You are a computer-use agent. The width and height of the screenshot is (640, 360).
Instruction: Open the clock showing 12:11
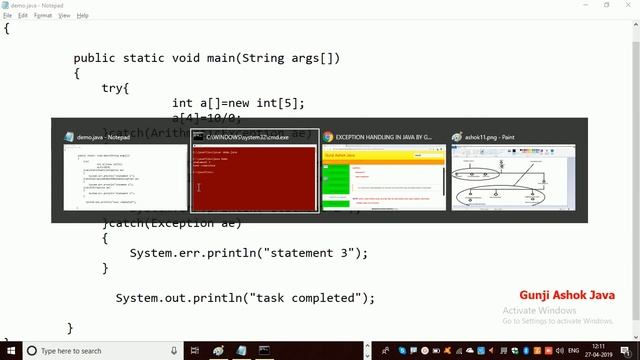tap(598, 351)
